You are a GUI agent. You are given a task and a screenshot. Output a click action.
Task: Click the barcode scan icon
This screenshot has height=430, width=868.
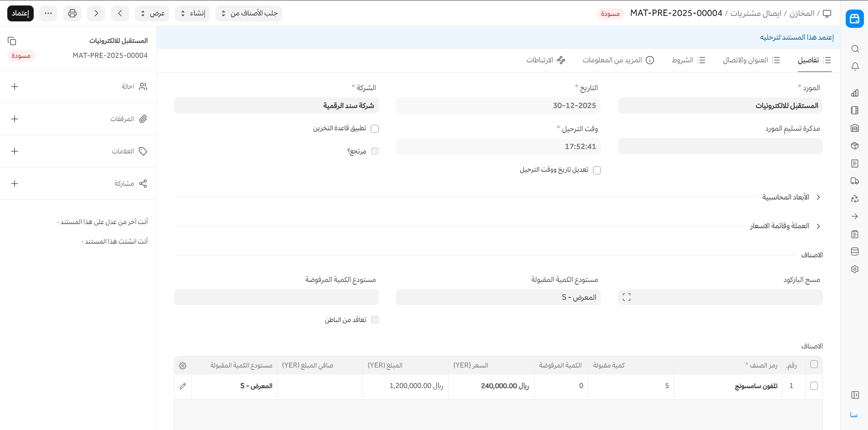point(627,297)
